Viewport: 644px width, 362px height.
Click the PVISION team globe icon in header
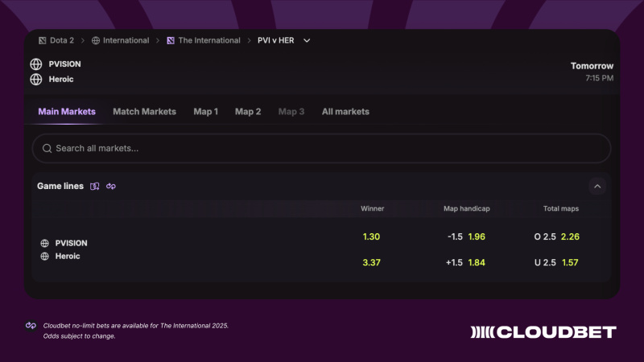pos(36,64)
